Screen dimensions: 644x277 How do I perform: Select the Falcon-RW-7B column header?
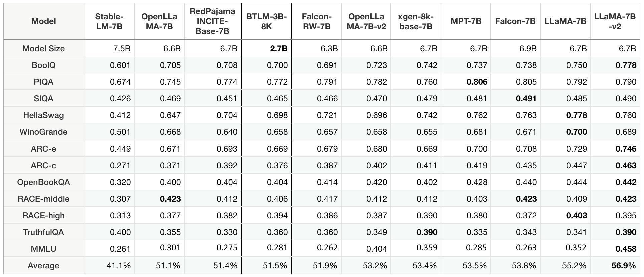click(x=316, y=21)
